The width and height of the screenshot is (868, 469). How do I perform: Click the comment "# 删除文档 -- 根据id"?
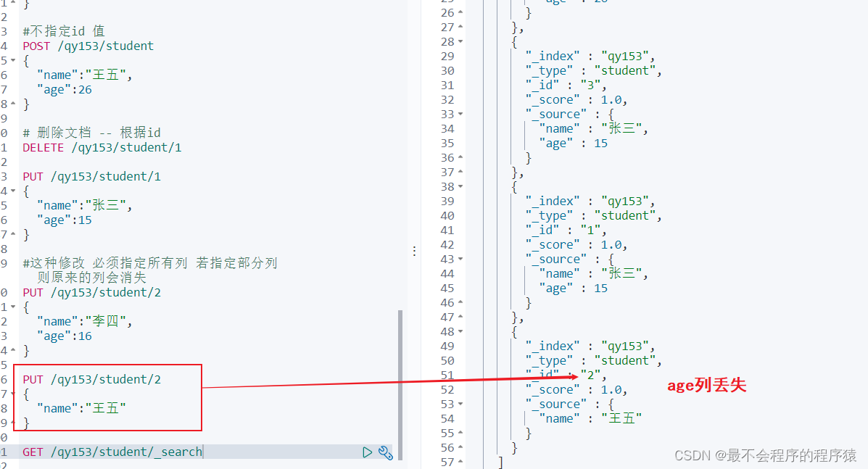point(91,133)
